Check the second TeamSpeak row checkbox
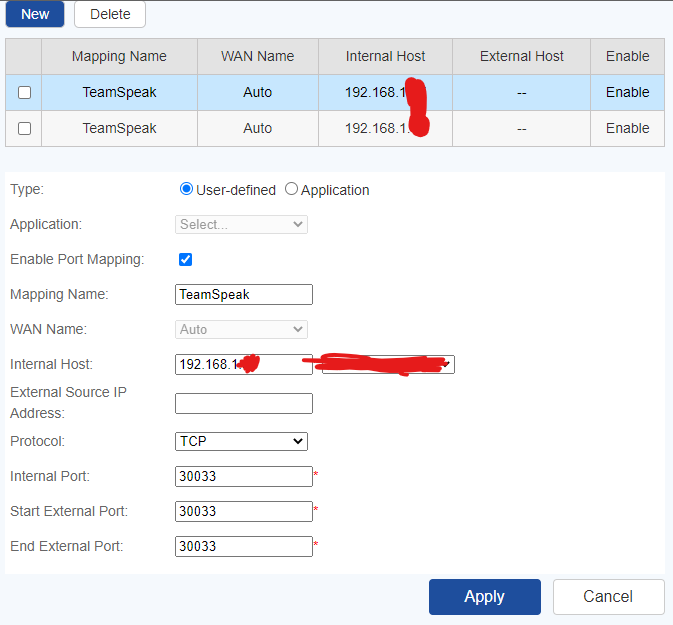Screen dimensions: 673x625 click(x=24, y=128)
